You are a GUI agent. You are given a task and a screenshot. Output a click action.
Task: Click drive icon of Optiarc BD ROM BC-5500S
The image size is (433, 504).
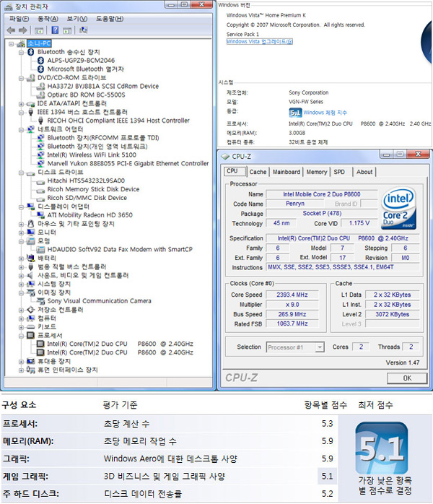41,95
